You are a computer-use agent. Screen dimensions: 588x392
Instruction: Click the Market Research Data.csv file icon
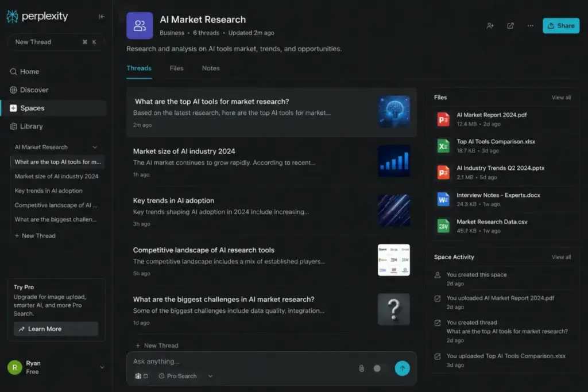coord(443,226)
